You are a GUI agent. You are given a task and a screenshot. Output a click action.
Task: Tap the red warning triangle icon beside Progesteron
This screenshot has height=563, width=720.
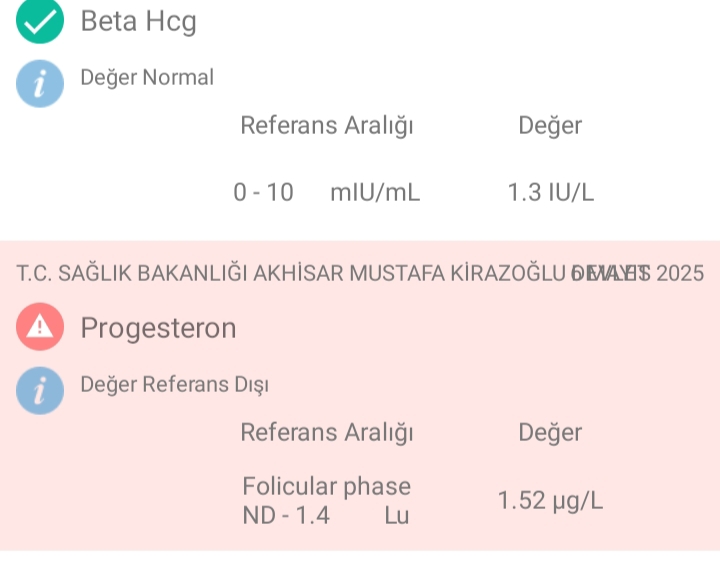pyautogui.click(x=40, y=327)
